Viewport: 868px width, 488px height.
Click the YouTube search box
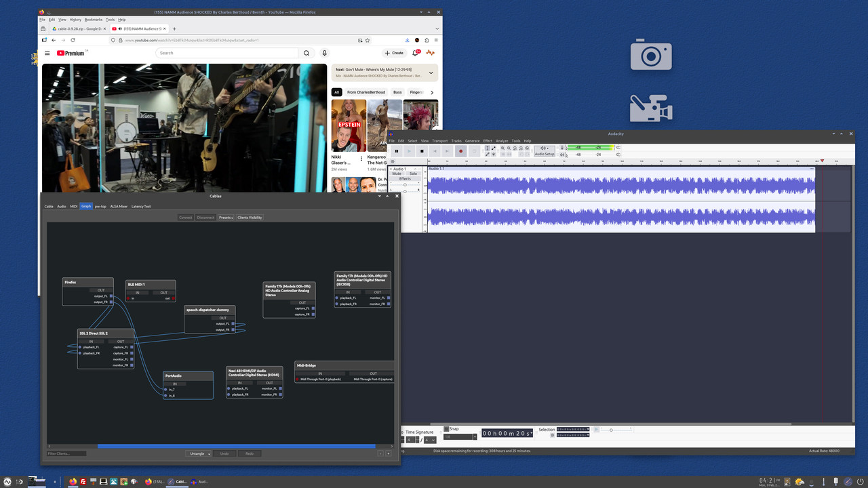pos(227,53)
